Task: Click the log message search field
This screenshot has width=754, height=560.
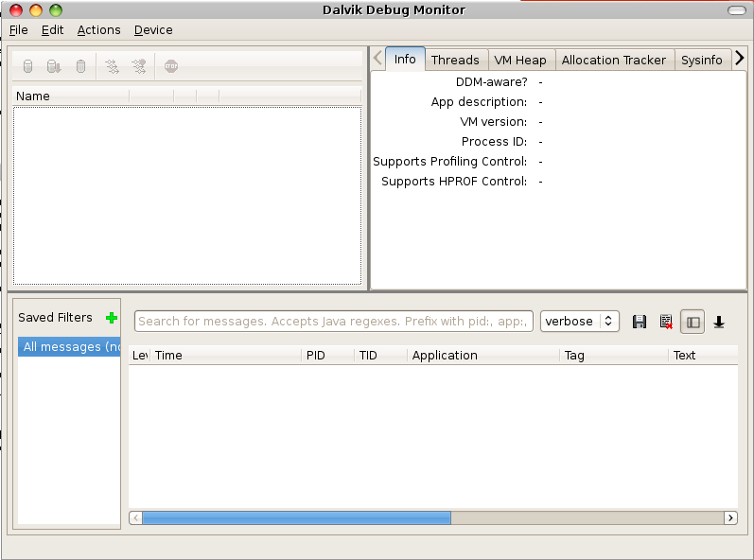Action: click(334, 321)
